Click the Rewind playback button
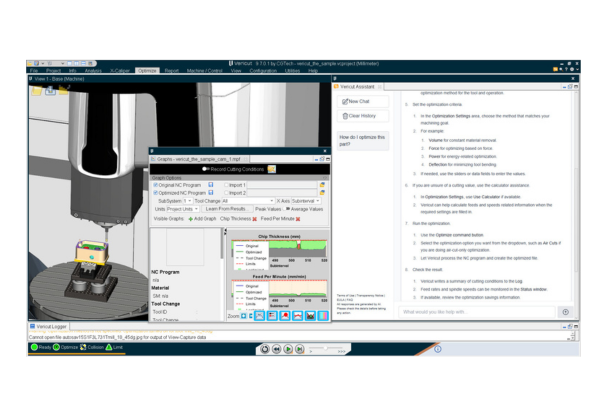600x414 pixels. tap(277, 349)
